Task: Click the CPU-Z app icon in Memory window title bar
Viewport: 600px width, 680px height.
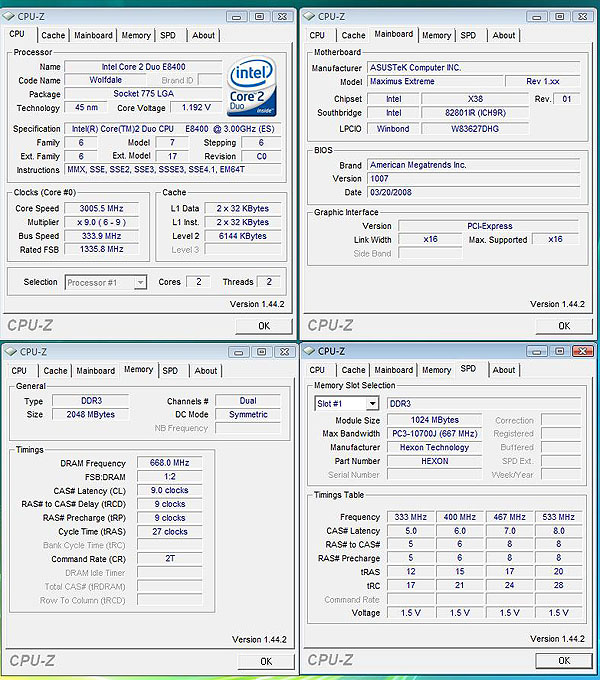Action: pyautogui.click(x=11, y=352)
